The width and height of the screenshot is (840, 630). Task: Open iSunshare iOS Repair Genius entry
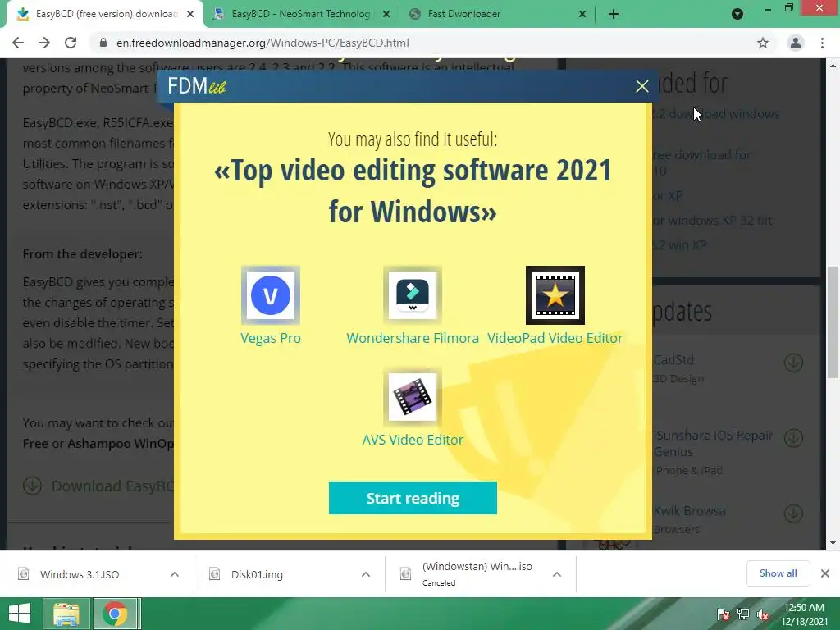click(713, 443)
